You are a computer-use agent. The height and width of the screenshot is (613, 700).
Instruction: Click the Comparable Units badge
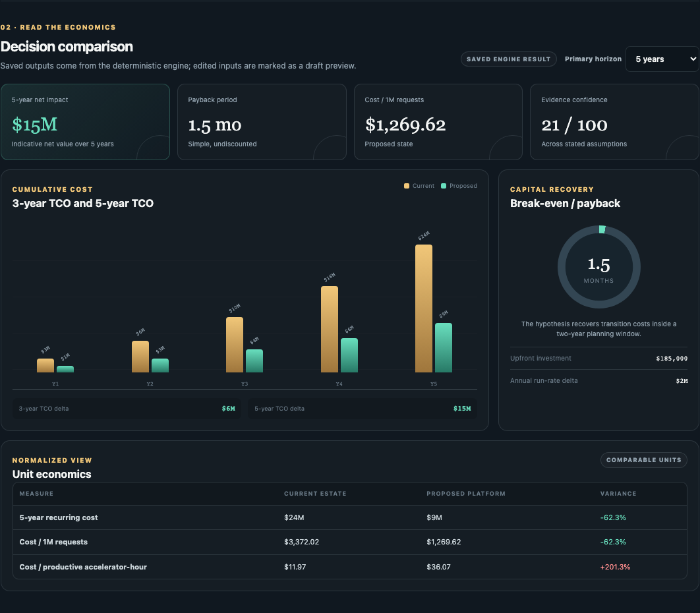[643, 460]
